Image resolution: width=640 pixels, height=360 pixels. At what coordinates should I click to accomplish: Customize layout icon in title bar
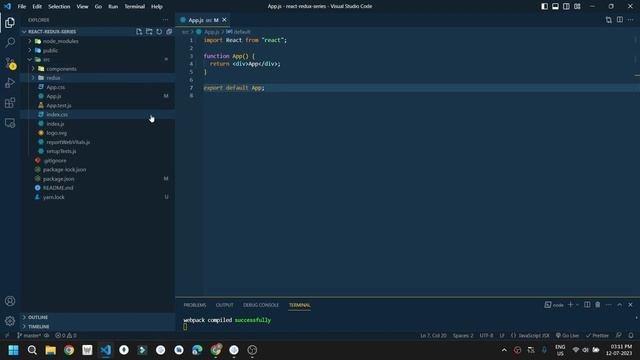(x=577, y=6)
